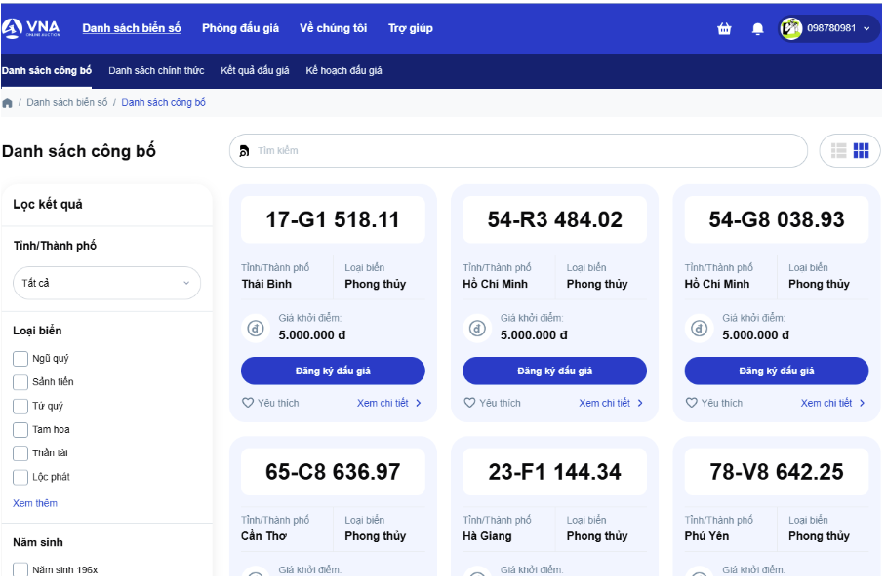
Task: Click plate number 54-G8 038.93
Action: [x=777, y=219]
